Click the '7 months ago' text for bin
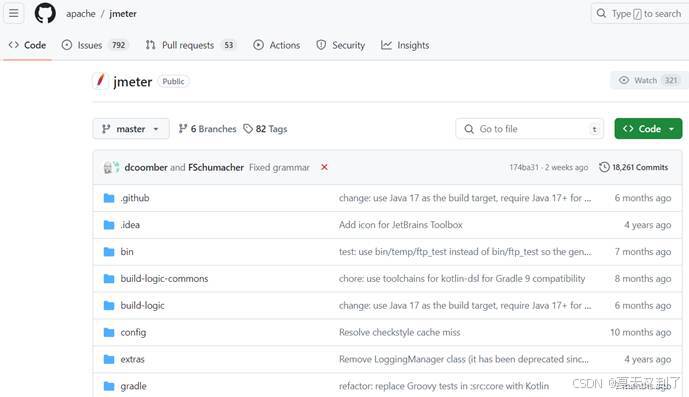 (642, 252)
